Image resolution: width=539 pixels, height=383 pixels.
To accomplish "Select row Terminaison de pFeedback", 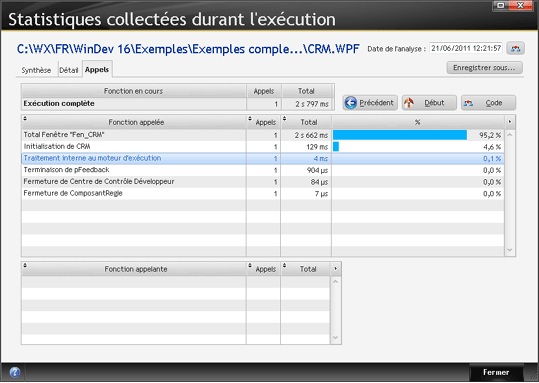I will (x=263, y=170).
